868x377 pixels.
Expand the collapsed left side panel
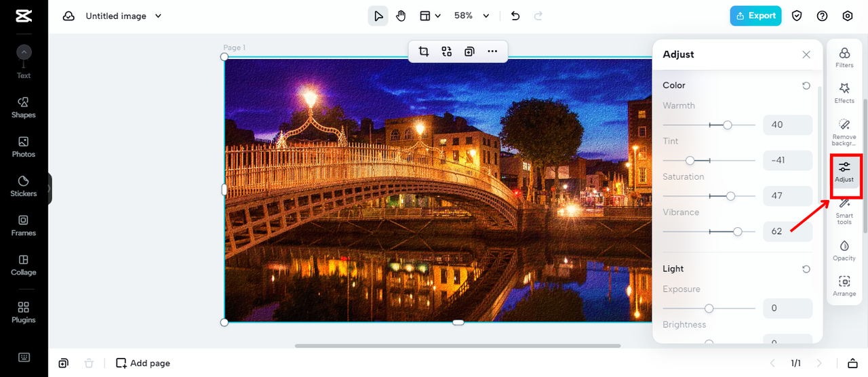(50, 188)
